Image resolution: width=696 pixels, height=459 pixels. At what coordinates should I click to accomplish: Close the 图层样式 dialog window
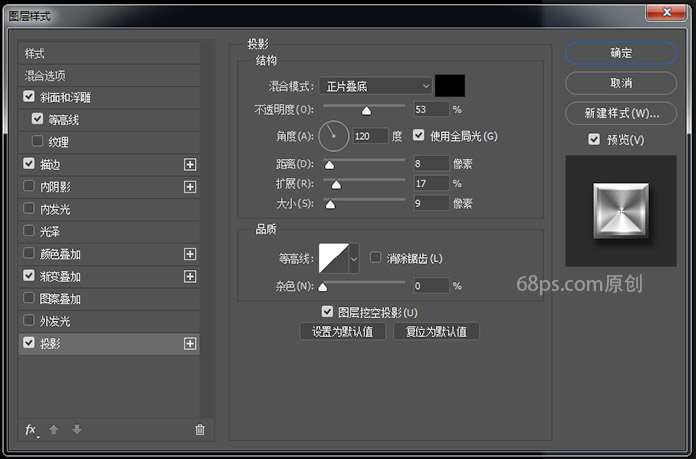tap(666, 12)
